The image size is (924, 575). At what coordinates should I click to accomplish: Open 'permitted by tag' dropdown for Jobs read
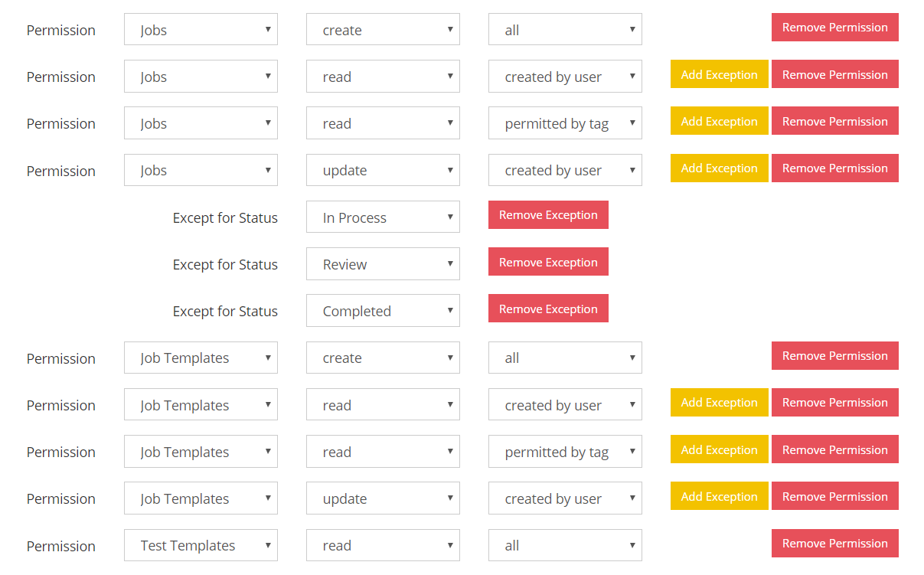565,123
